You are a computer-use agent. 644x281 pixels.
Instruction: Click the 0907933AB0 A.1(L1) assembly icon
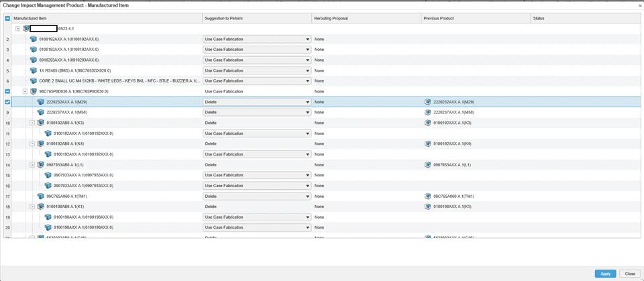pos(41,165)
